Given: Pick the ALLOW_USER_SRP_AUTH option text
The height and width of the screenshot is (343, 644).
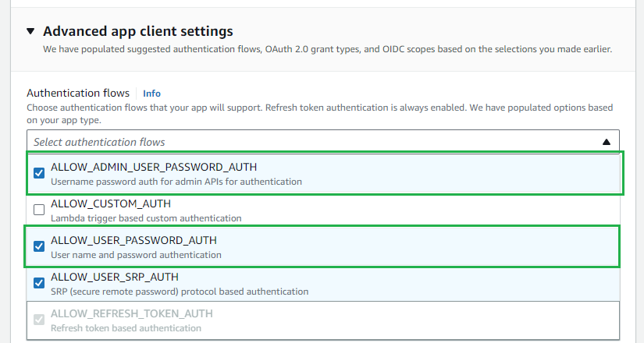Looking at the screenshot, I should pos(115,278).
